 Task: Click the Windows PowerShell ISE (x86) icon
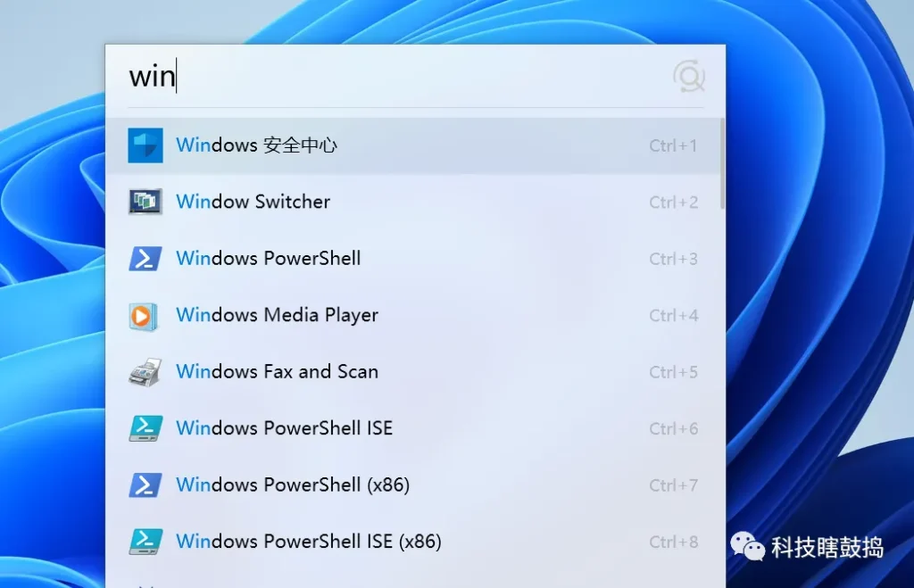[x=145, y=542]
